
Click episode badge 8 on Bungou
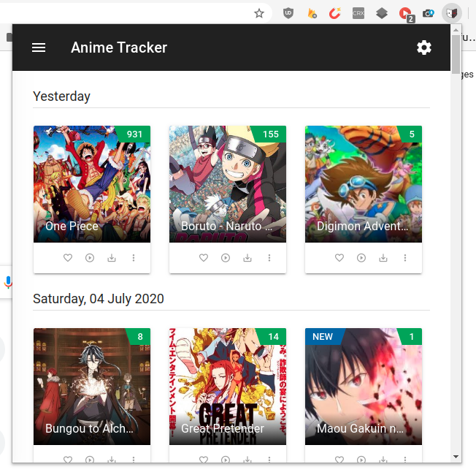click(x=139, y=336)
